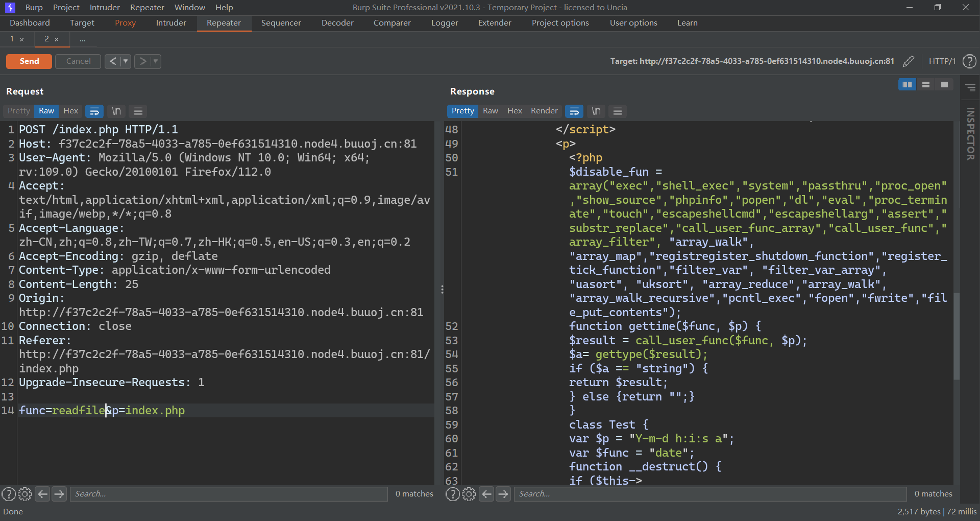Go forward to next request in history
The image size is (980, 521).
coord(143,61)
